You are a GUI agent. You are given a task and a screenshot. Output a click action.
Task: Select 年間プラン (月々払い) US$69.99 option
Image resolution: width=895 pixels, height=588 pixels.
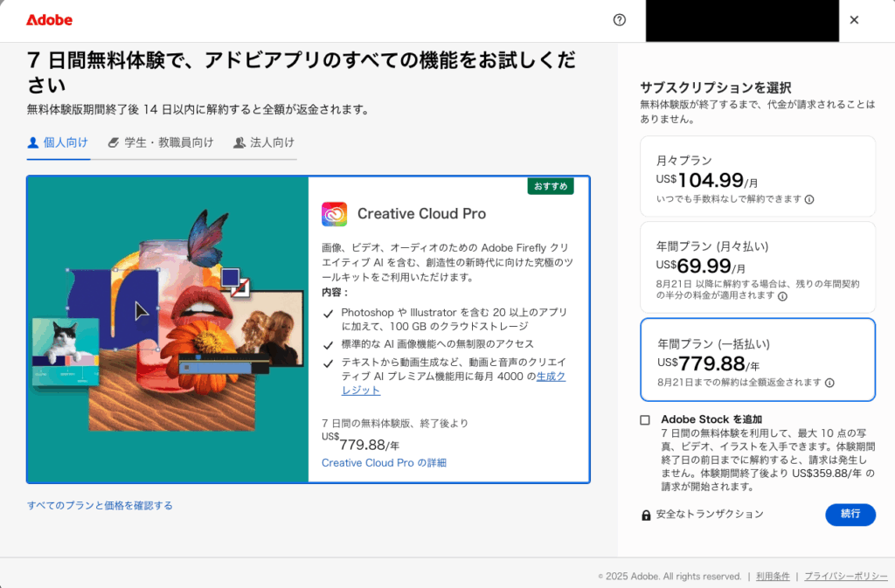pyautogui.click(x=758, y=266)
